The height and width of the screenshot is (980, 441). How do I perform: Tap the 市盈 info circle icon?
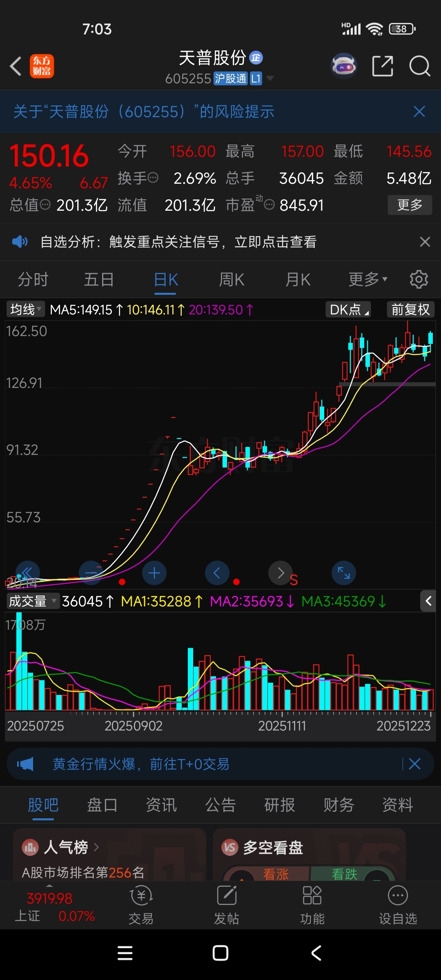tap(269, 204)
